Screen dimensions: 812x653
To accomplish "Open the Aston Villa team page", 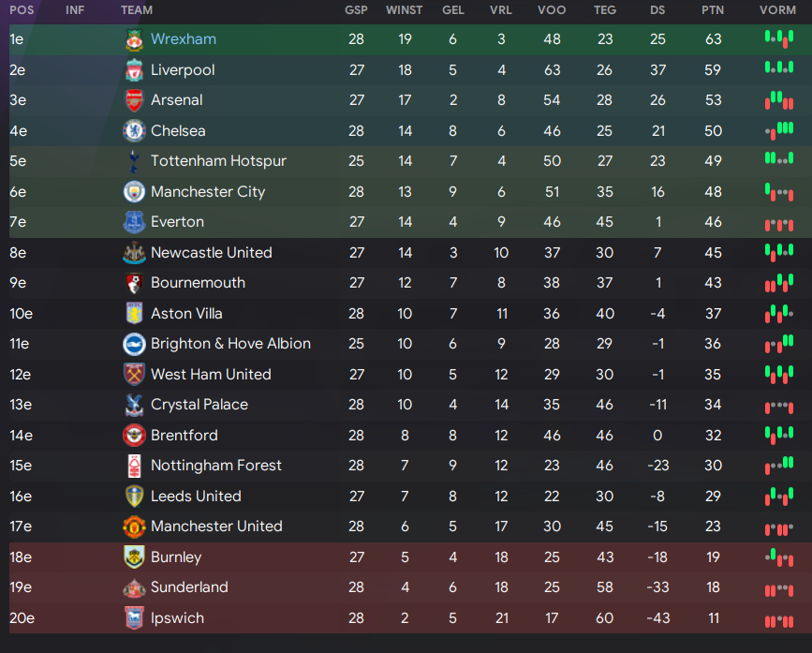I will pyautogui.click(x=186, y=314).
